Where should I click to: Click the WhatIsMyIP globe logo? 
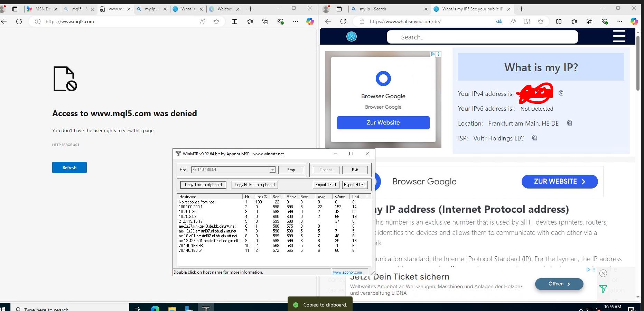click(x=352, y=37)
